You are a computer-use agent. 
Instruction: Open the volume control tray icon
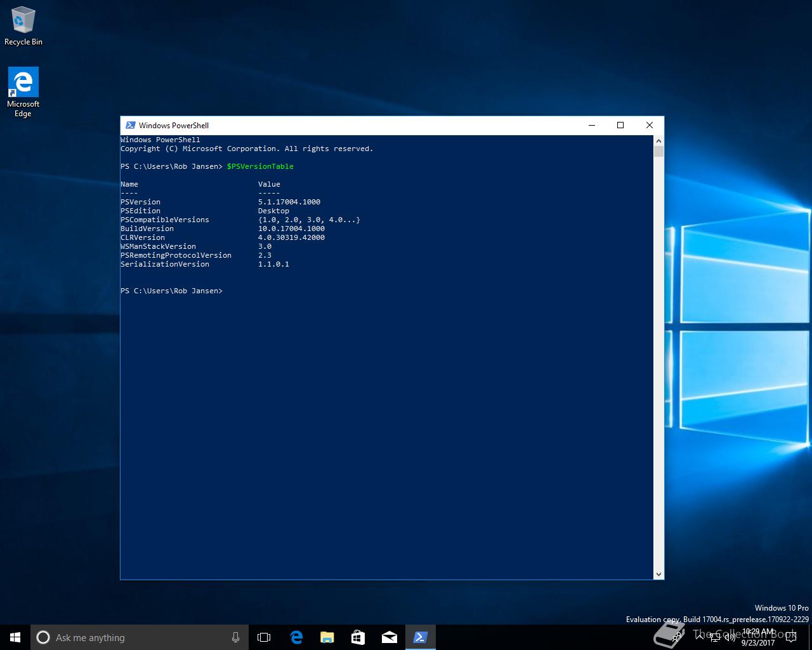pyautogui.click(x=730, y=637)
